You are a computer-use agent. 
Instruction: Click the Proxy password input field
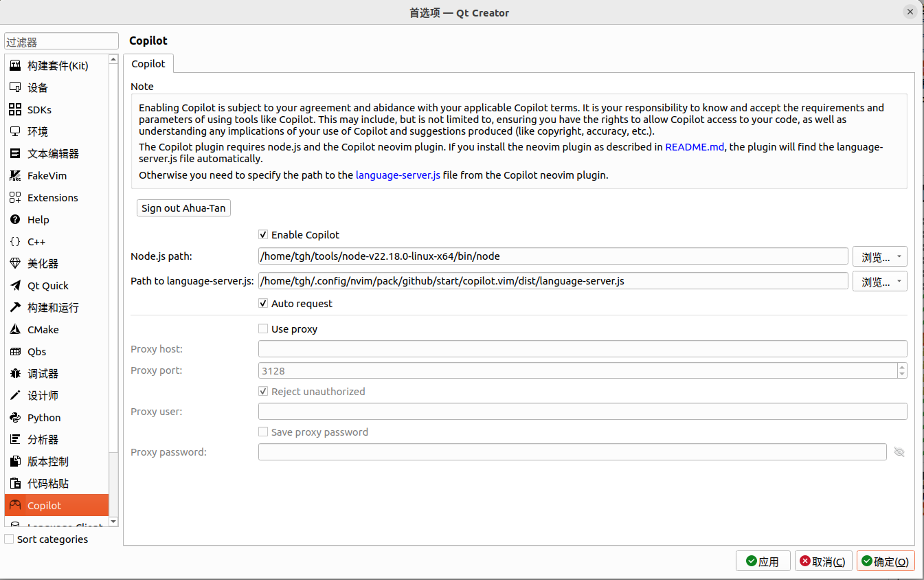tap(572, 452)
